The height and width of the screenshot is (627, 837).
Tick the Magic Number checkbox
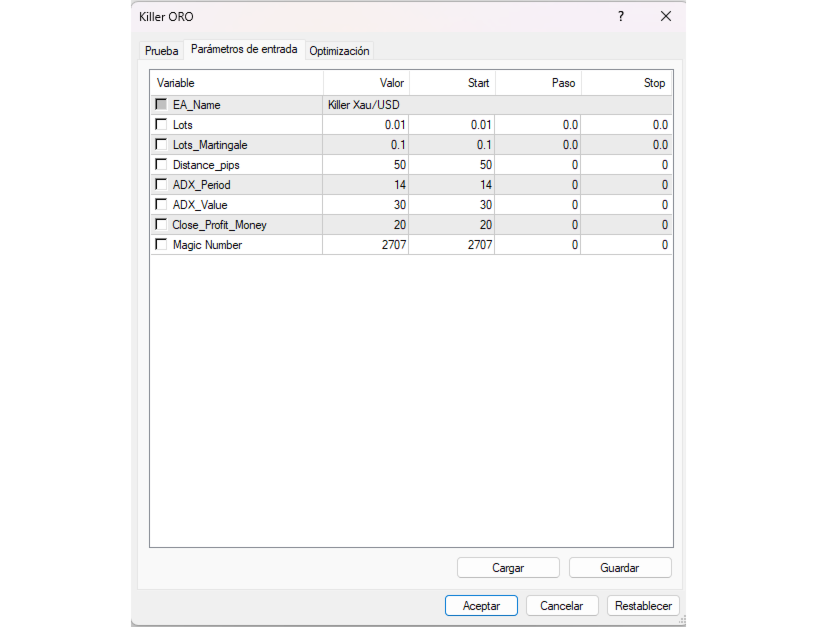point(161,244)
